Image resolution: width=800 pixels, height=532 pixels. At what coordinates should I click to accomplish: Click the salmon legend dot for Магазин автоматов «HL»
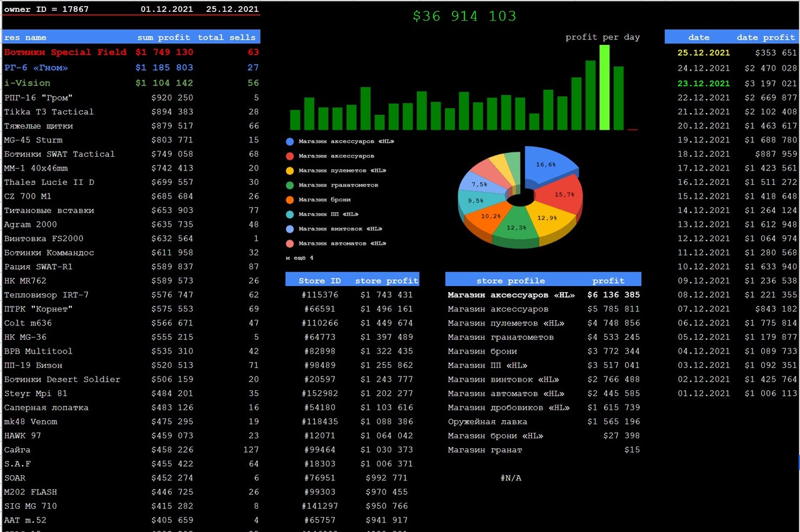[x=289, y=244]
